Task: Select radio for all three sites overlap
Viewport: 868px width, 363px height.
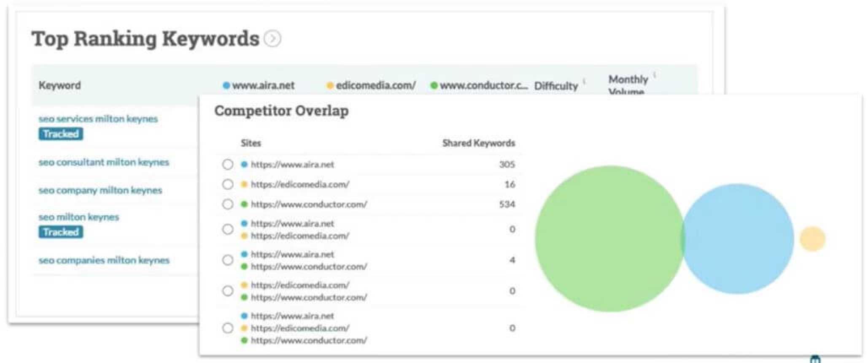Action: (x=228, y=328)
